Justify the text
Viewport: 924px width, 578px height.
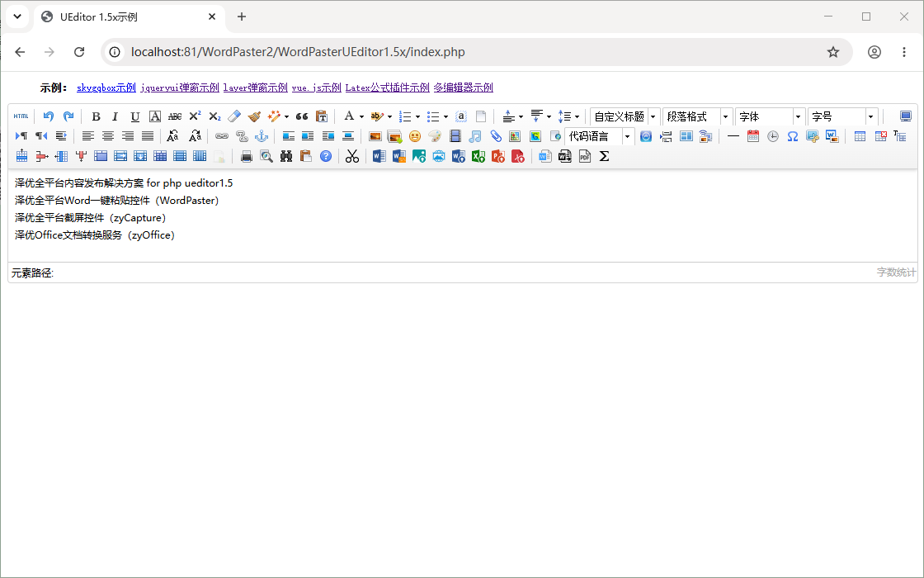(148, 136)
